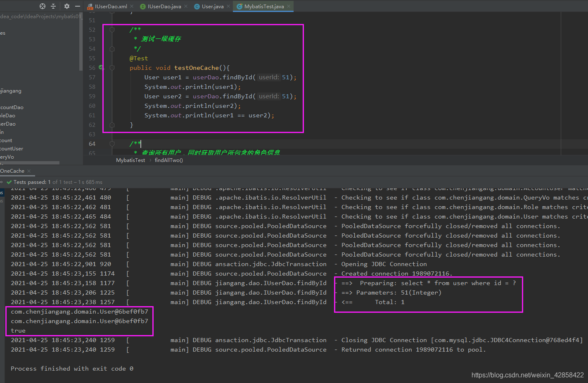Hide the project panel with minus icon
The width and height of the screenshot is (588, 383).
tap(78, 6)
